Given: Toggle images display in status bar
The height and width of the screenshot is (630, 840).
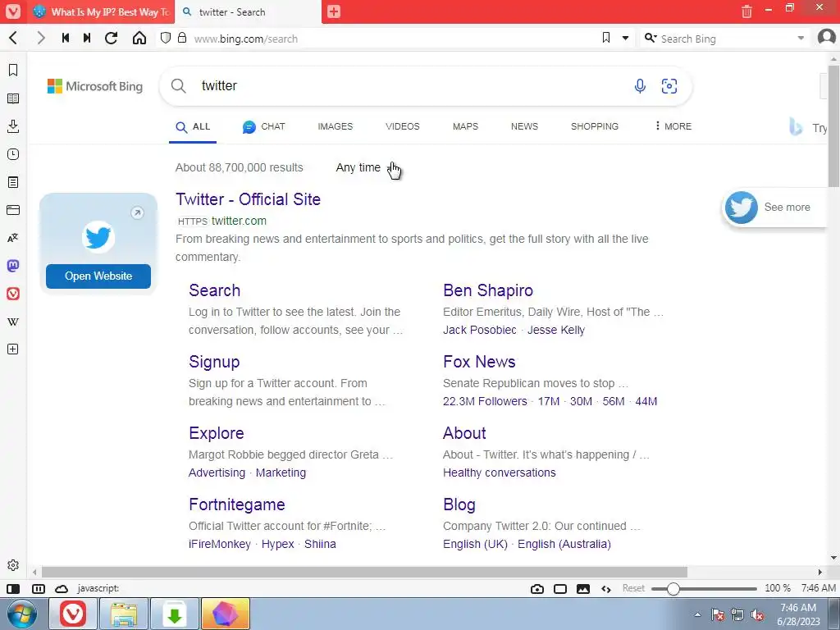Looking at the screenshot, I should (583, 589).
